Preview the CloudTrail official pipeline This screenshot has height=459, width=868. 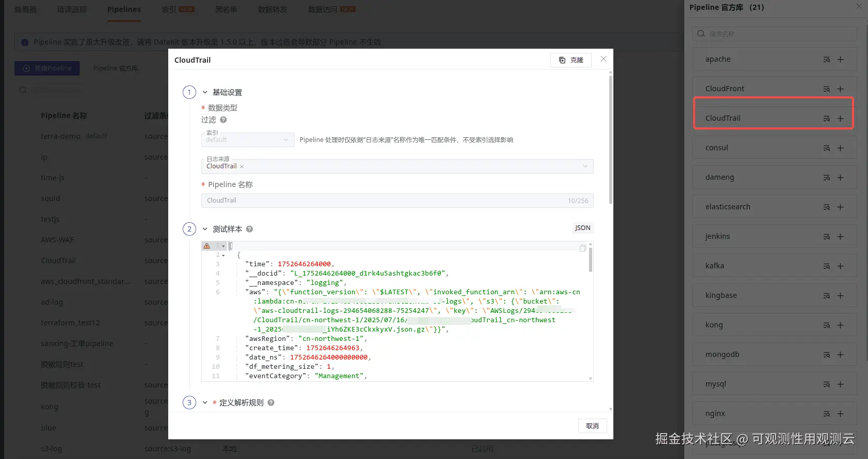point(827,119)
